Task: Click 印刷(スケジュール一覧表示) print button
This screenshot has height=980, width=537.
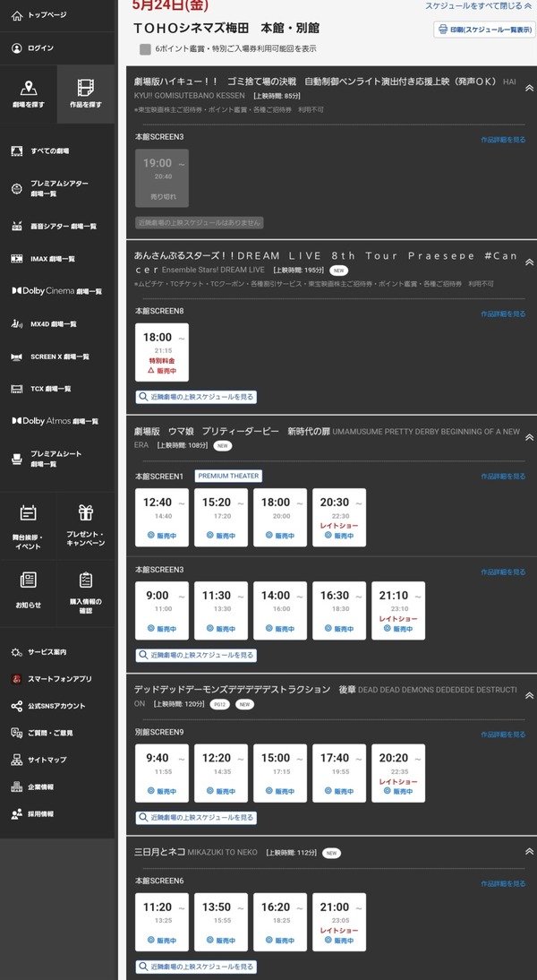Action: (x=484, y=30)
